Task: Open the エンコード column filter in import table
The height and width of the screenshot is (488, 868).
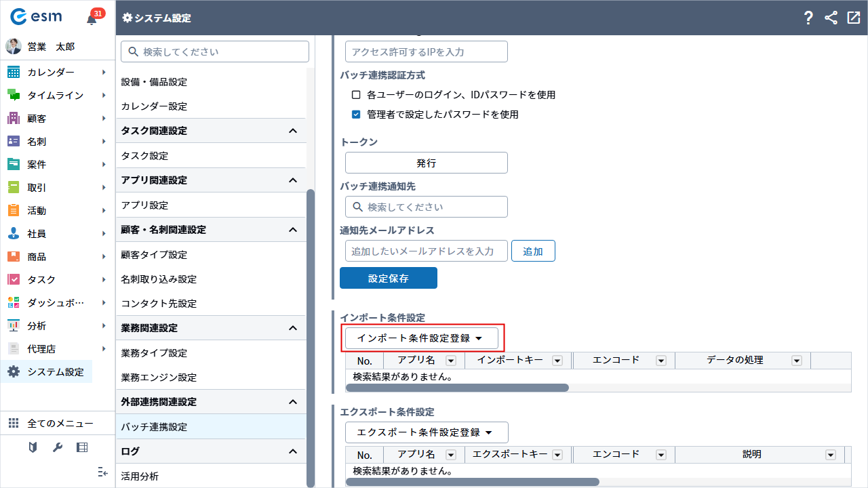Action: pos(660,361)
